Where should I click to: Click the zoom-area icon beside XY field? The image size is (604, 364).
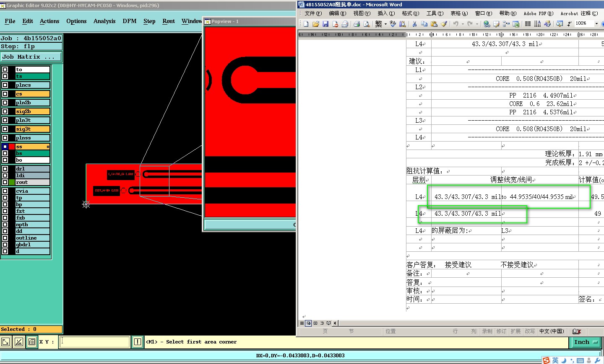[x=5, y=342]
